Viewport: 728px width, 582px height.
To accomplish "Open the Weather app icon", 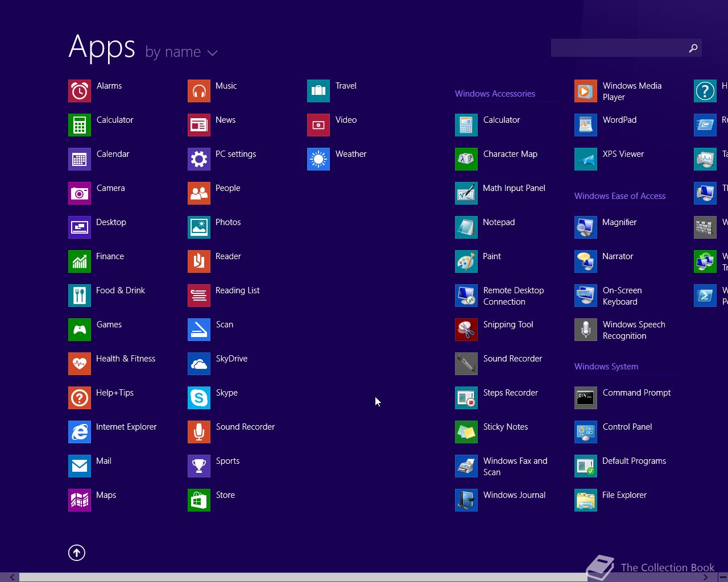I will tap(318, 159).
